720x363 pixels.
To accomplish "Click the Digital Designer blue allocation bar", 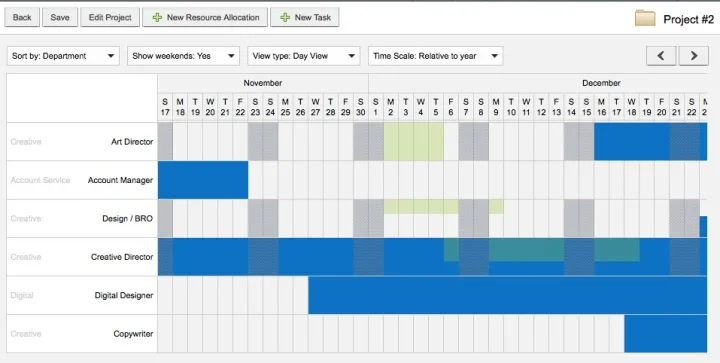I will pos(507,295).
